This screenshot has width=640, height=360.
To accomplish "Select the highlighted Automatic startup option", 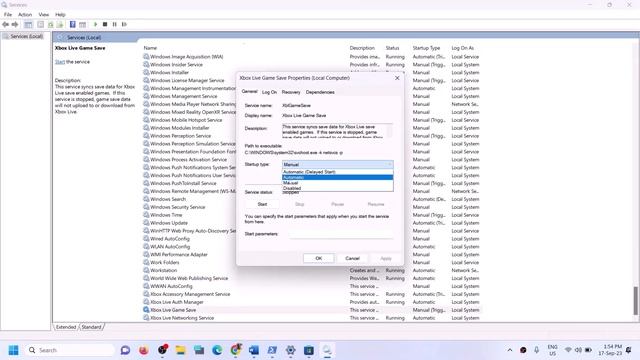I will (x=338, y=178).
